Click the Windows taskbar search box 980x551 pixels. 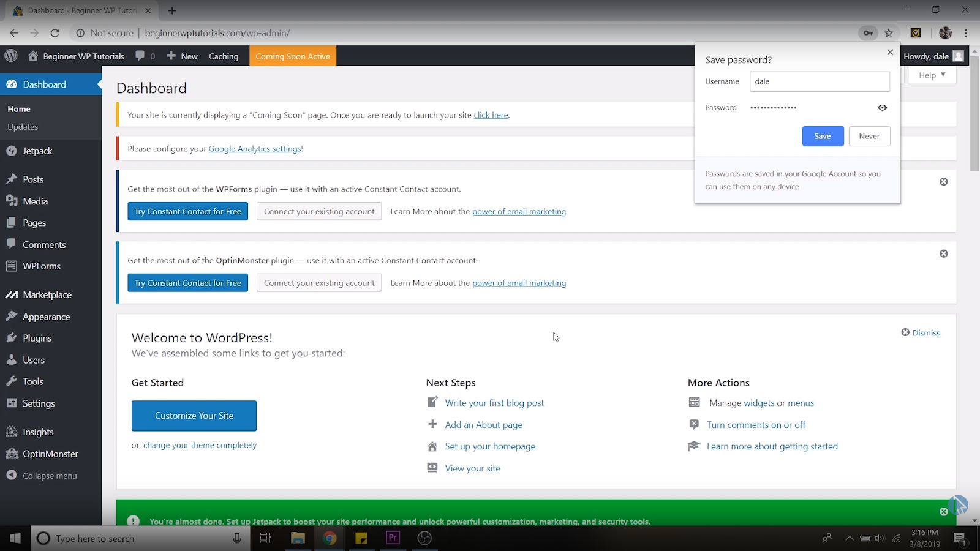(x=140, y=538)
